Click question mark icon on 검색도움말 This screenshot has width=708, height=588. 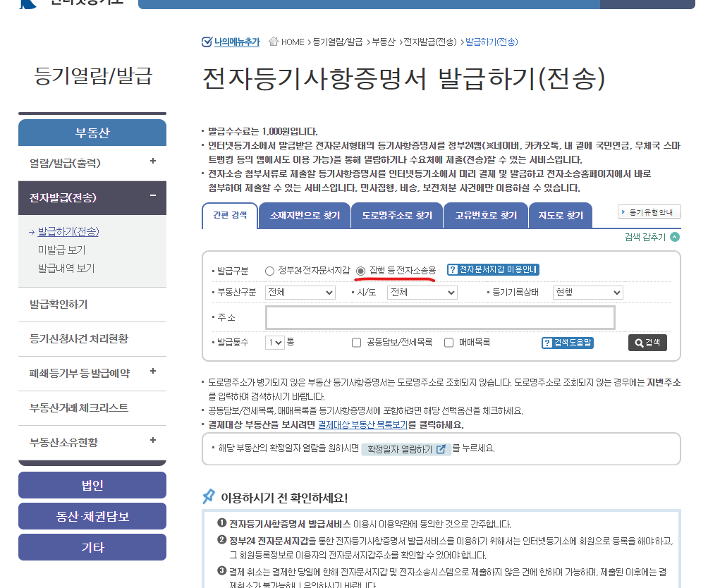coord(547,343)
